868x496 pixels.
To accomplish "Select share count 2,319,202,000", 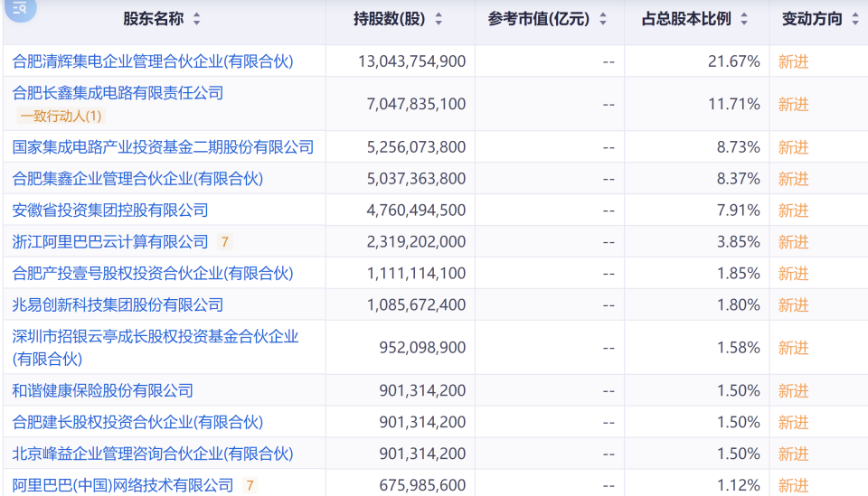I will pos(416,241).
